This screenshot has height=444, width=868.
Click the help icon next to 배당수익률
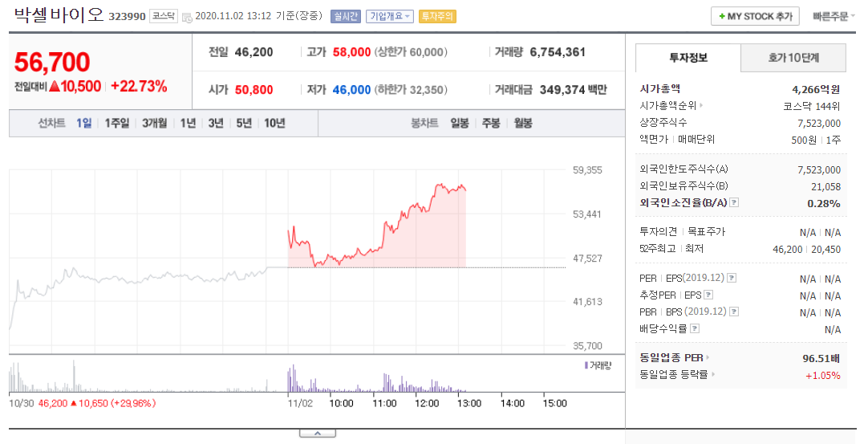[x=695, y=328]
